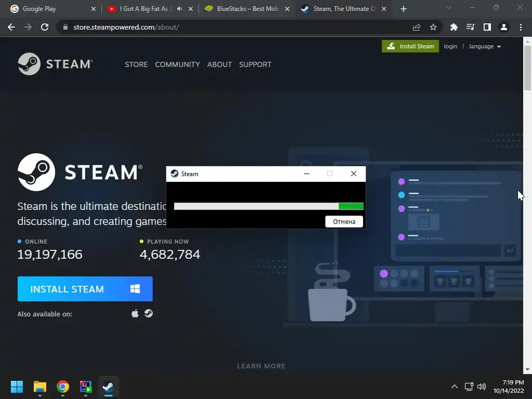Close the Steam installer dialog
The width and height of the screenshot is (532, 399).
353,174
